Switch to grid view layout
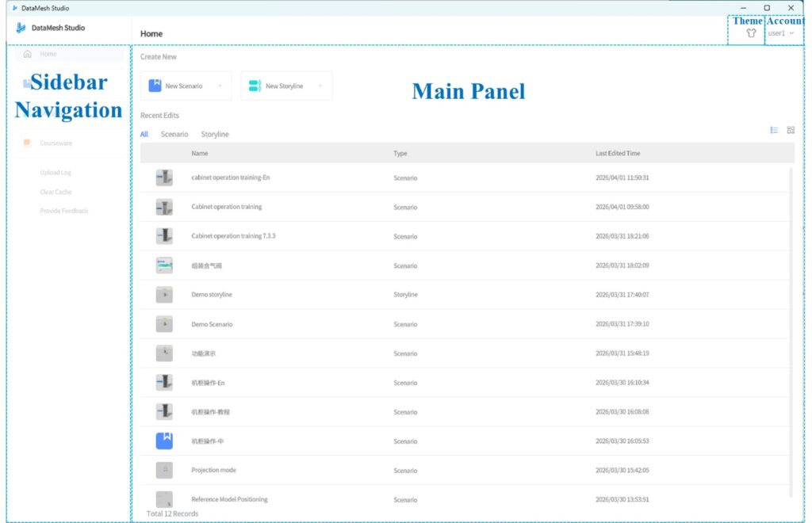This screenshot has width=812, height=523. pyautogui.click(x=791, y=130)
